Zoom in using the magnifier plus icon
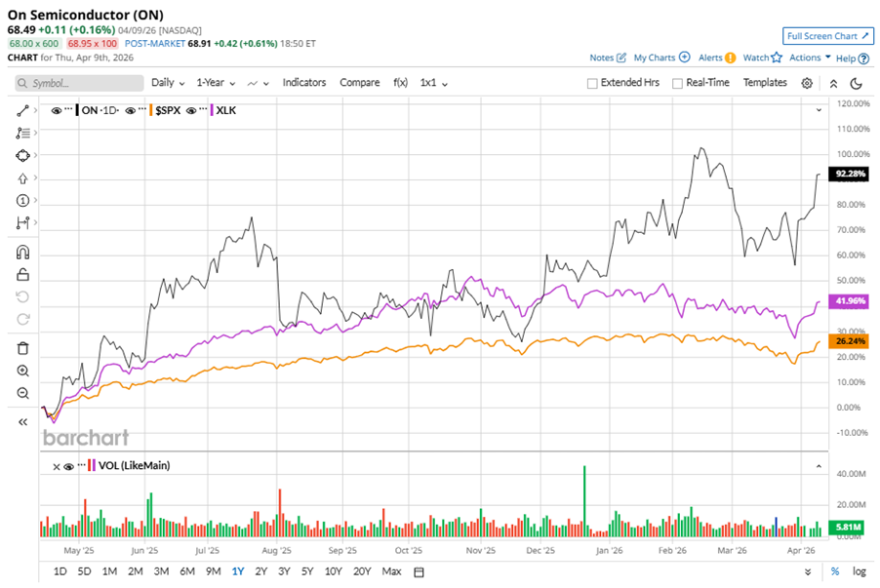Screen dimensions: 880x588 (x=23, y=371)
